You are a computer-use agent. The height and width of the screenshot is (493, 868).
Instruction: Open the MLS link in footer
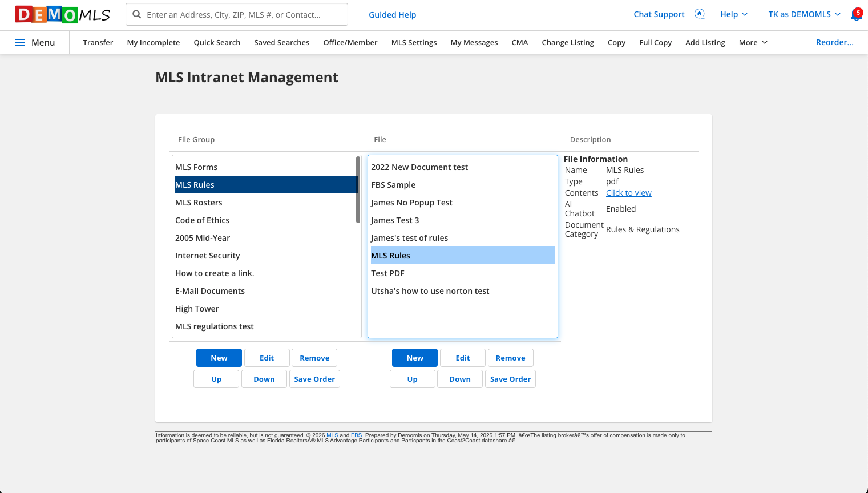pyautogui.click(x=332, y=435)
